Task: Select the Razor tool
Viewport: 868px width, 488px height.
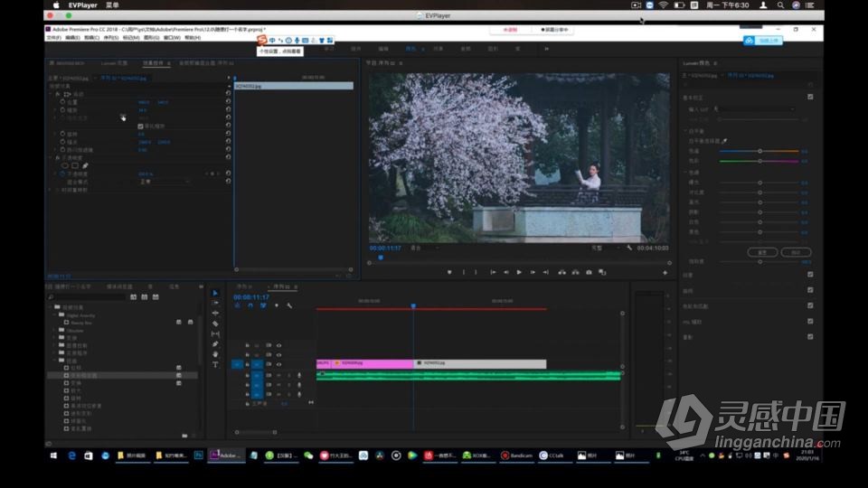Action: click(215, 324)
